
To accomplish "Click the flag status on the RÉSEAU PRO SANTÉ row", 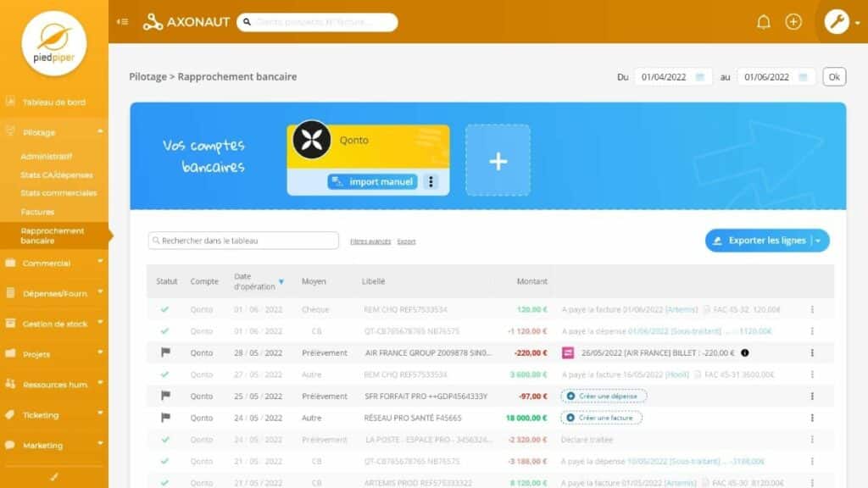I will pyautogui.click(x=165, y=417).
